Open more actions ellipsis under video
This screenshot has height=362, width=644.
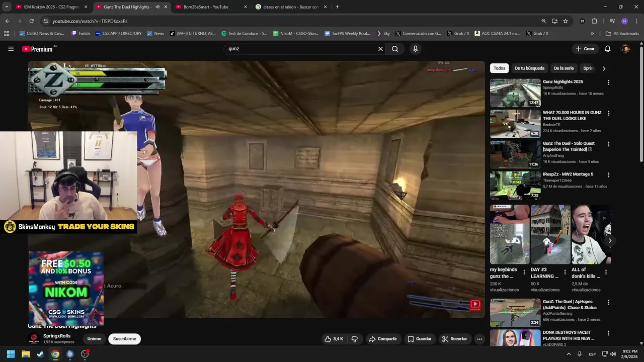click(479, 339)
